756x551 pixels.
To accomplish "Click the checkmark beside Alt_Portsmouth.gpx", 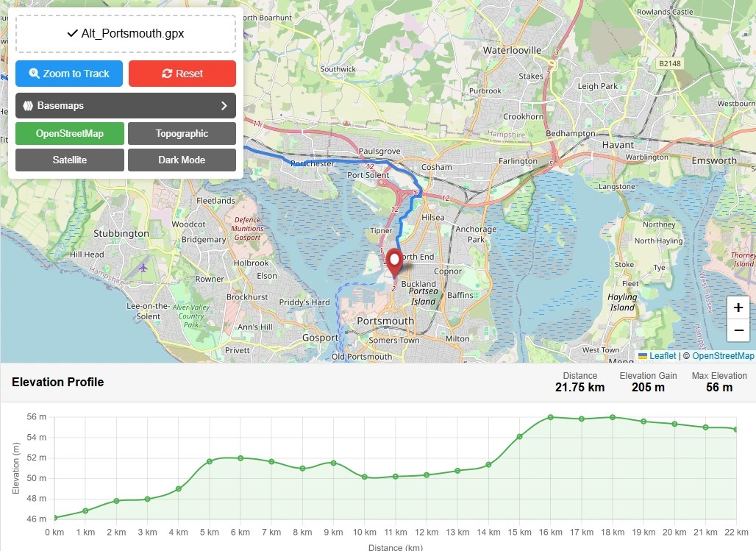I will [72, 33].
